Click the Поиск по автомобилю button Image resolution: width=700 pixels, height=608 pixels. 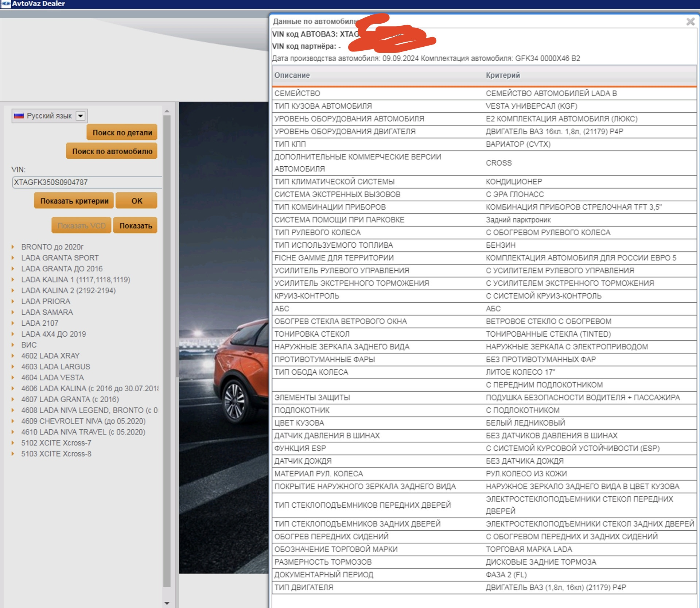click(x=112, y=151)
